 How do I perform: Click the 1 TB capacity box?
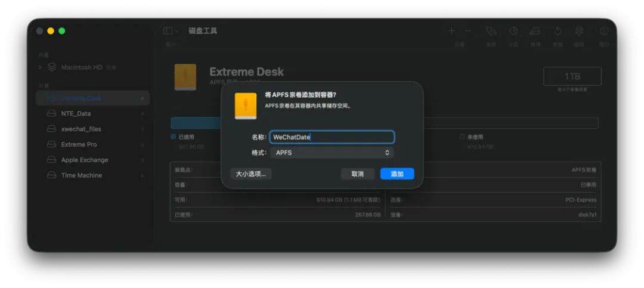pyautogui.click(x=572, y=76)
